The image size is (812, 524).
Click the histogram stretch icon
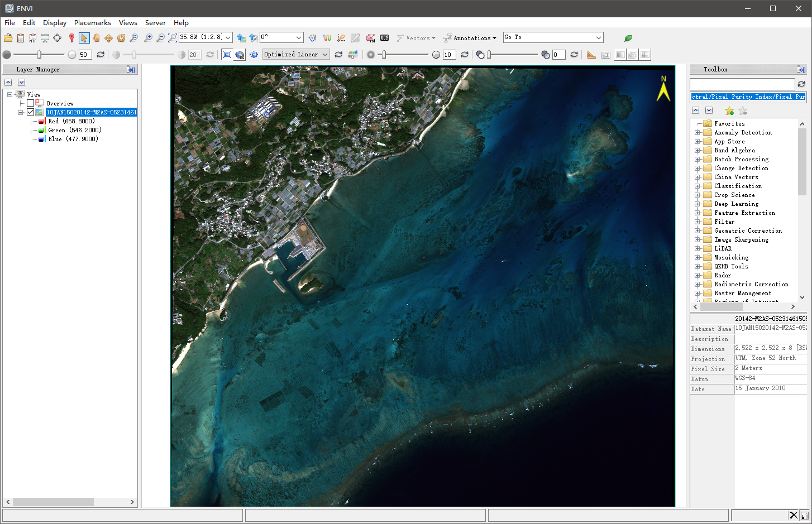pyautogui.click(x=353, y=55)
